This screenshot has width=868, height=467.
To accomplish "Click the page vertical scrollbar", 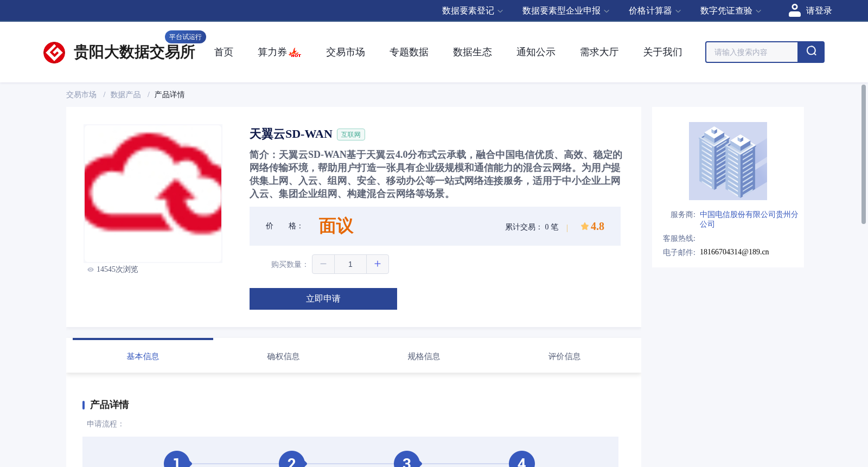I will pos(864,154).
